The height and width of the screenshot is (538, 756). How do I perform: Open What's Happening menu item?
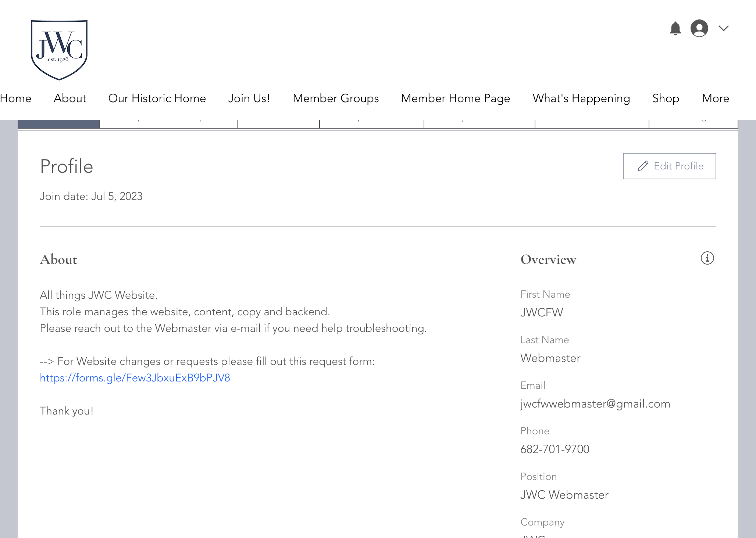pyautogui.click(x=581, y=98)
